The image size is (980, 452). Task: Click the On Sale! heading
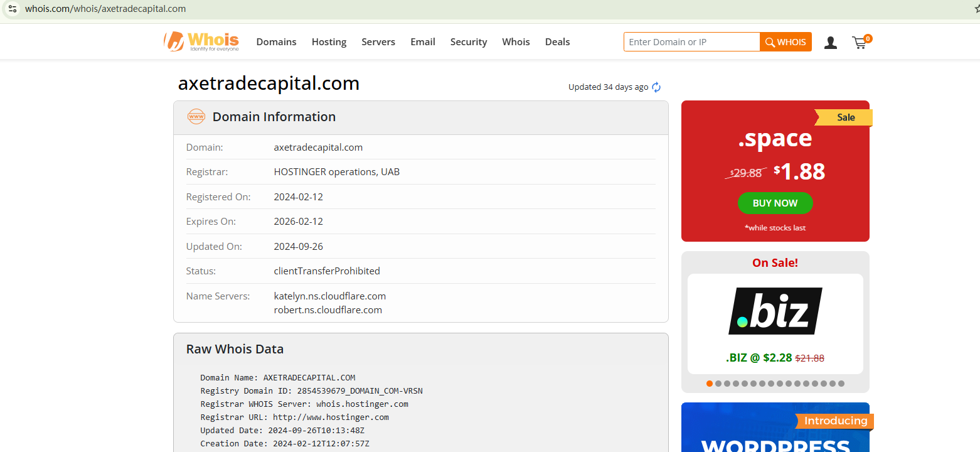pyautogui.click(x=775, y=263)
